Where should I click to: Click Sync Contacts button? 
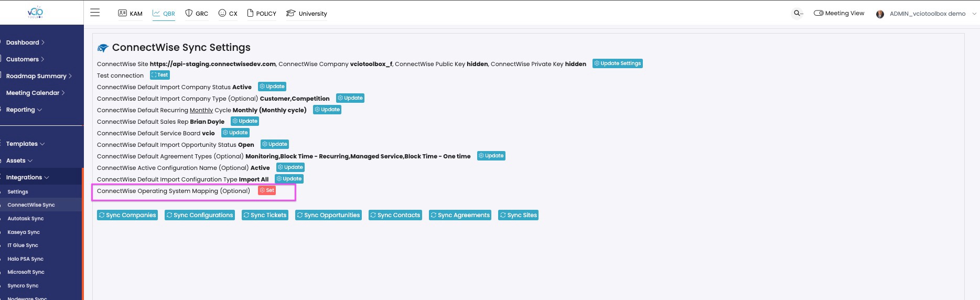(395, 215)
